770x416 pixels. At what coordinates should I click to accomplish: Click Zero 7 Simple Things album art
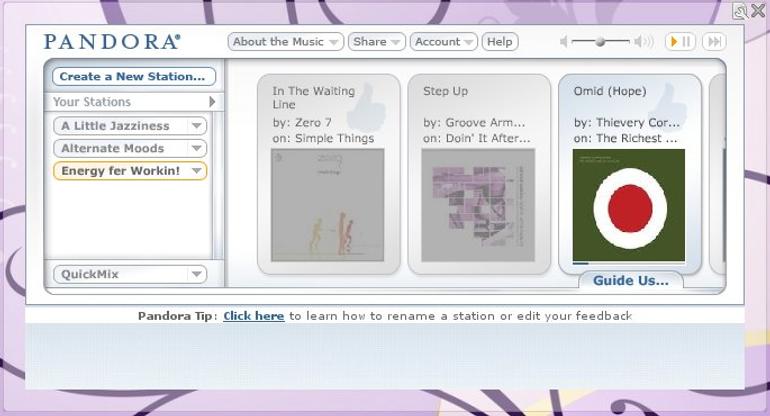pos(328,205)
